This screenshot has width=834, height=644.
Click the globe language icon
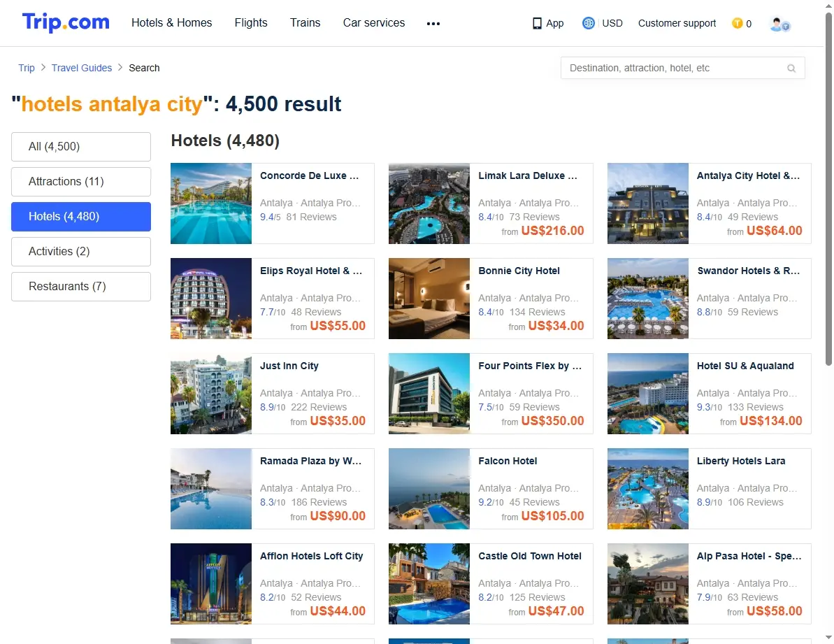click(x=588, y=23)
